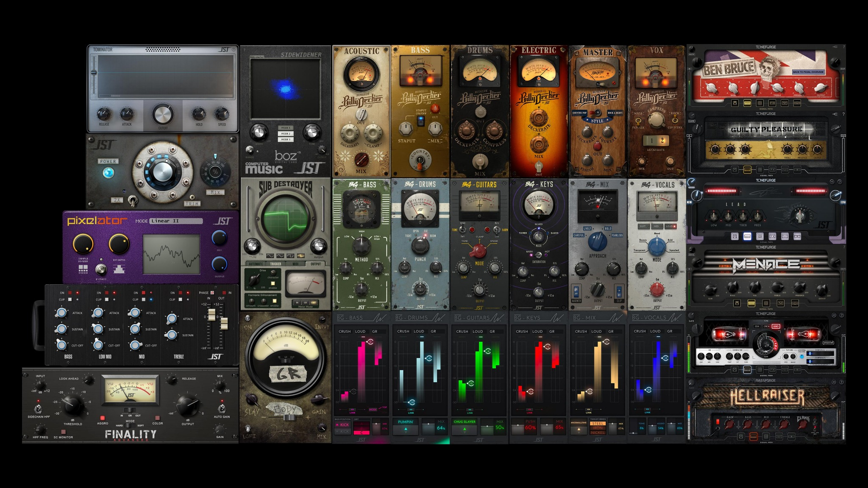Open the MIDI tab in Sub Destroyer

click(295, 264)
